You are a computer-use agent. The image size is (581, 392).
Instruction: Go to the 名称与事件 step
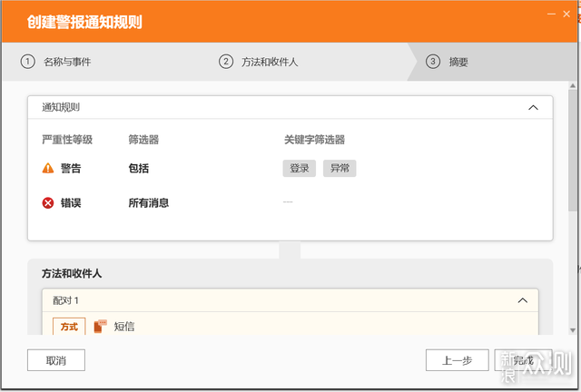coord(67,62)
